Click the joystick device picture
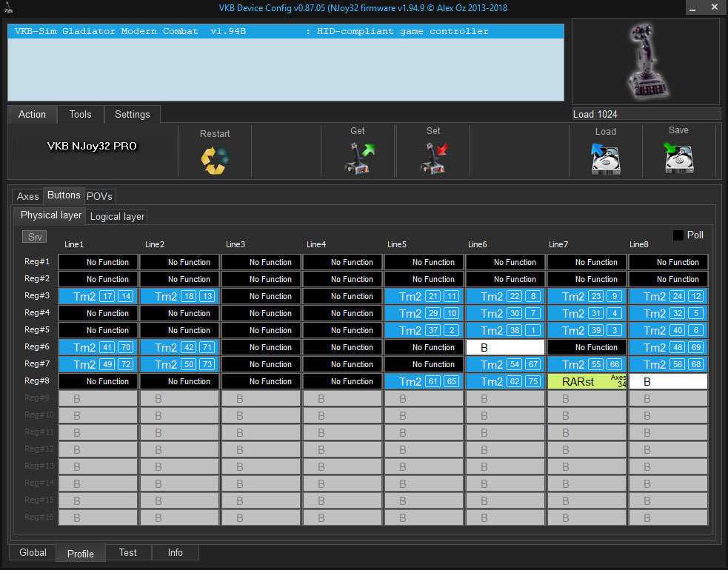This screenshot has height=570, width=728. [x=645, y=61]
